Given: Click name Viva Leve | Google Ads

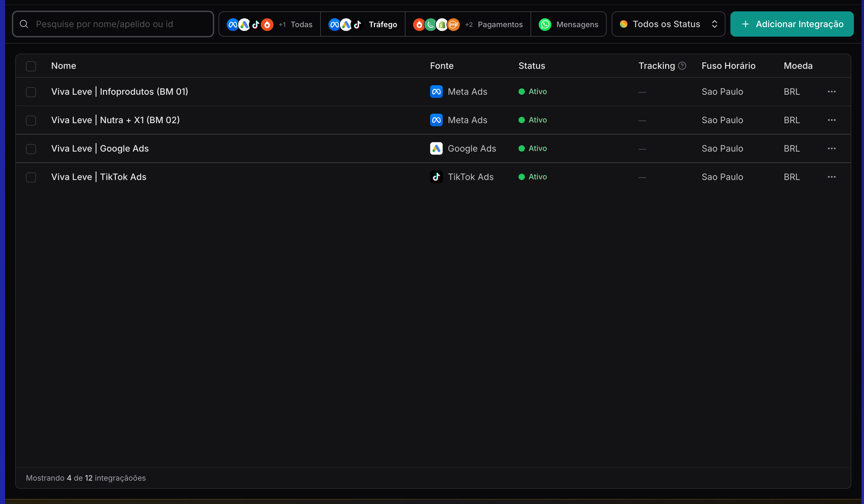Looking at the screenshot, I should coord(100,148).
